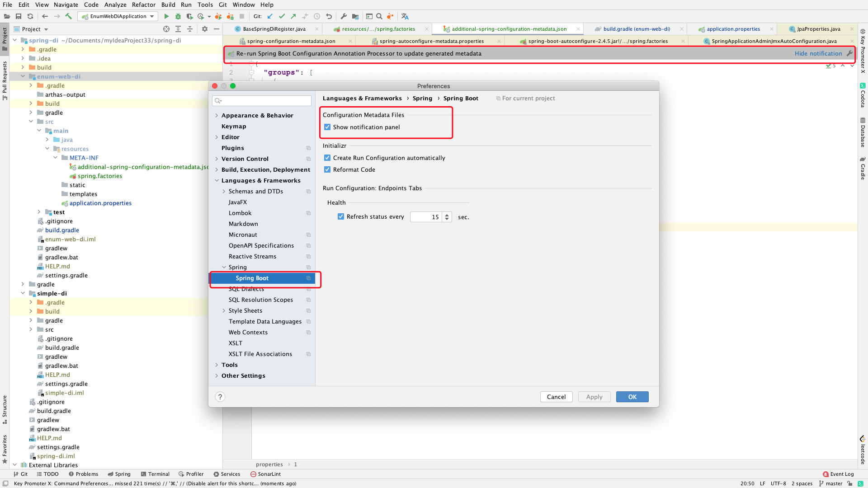The image size is (868, 488).
Task: Expand Appearance & Behavior settings group
Action: pos(217,115)
